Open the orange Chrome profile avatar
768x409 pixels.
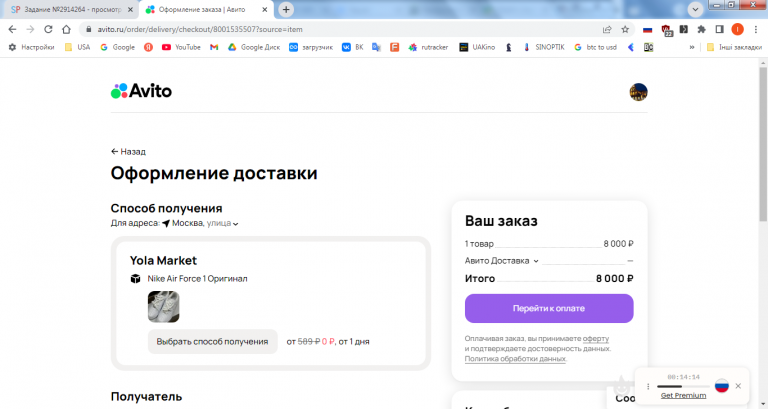click(737, 29)
